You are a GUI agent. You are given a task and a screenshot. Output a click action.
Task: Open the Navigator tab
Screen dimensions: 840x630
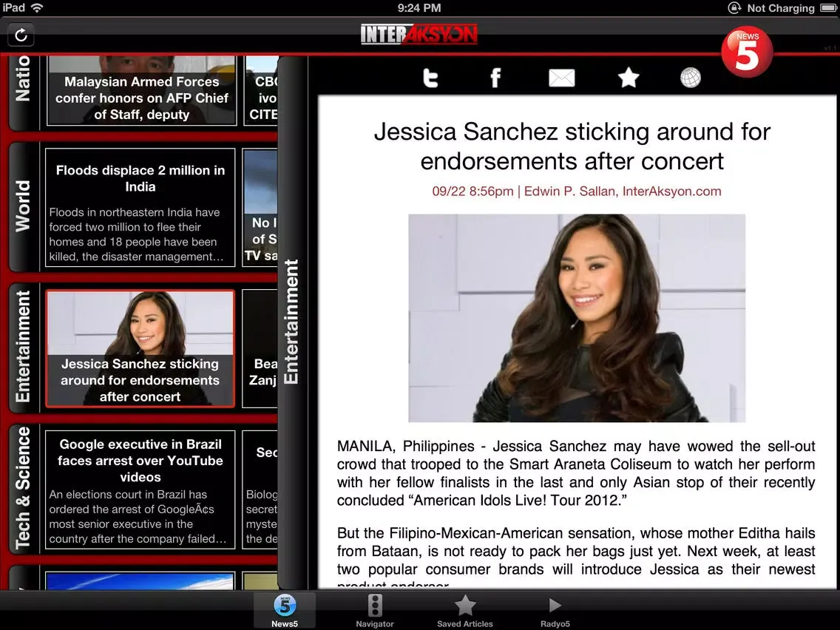tap(374, 611)
